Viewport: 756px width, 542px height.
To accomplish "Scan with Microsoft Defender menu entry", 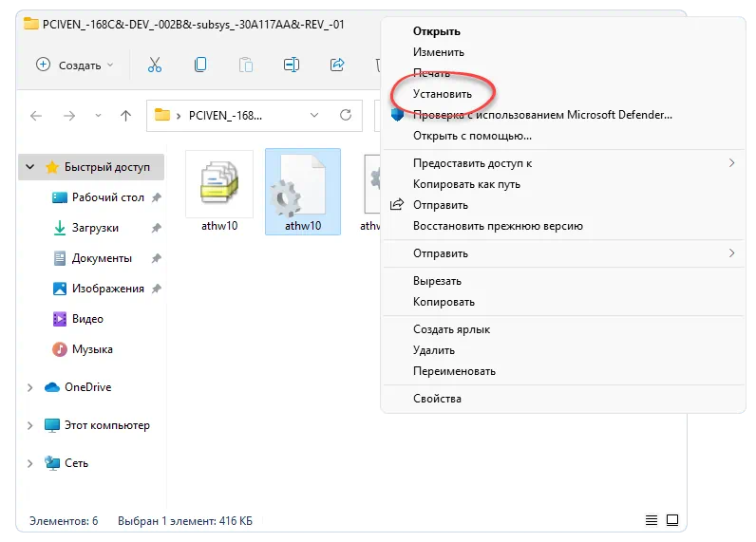I will pos(542,115).
